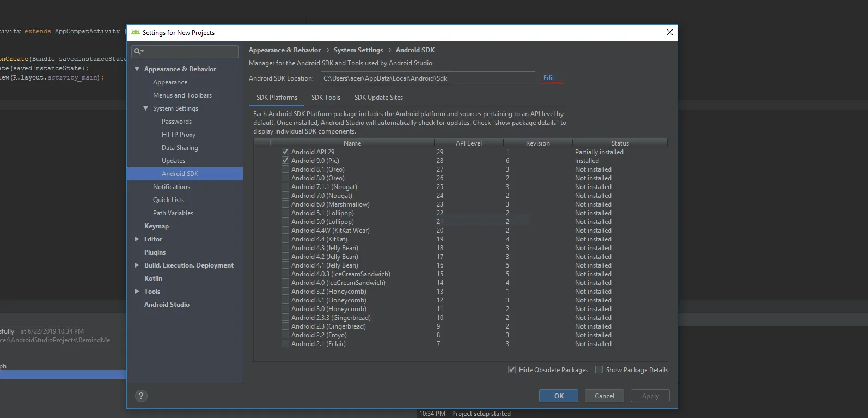Switch to the SDK Tools tab
The width and height of the screenshot is (868, 418).
pyautogui.click(x=326, y=98)
